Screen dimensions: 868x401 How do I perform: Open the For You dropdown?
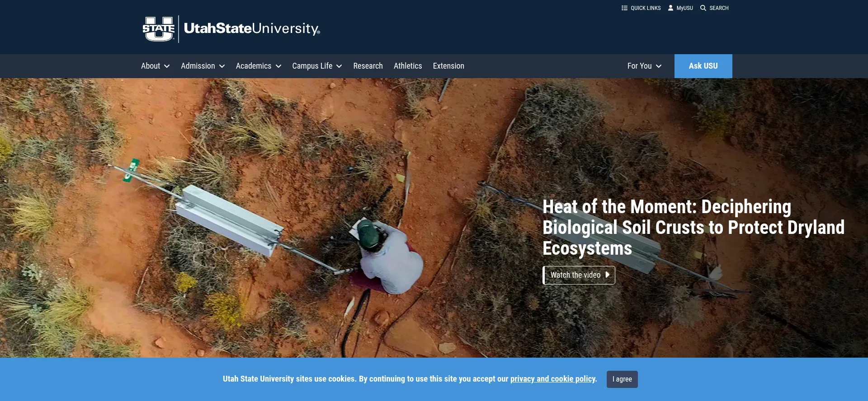pyautogui.click(x=644, y=66)
